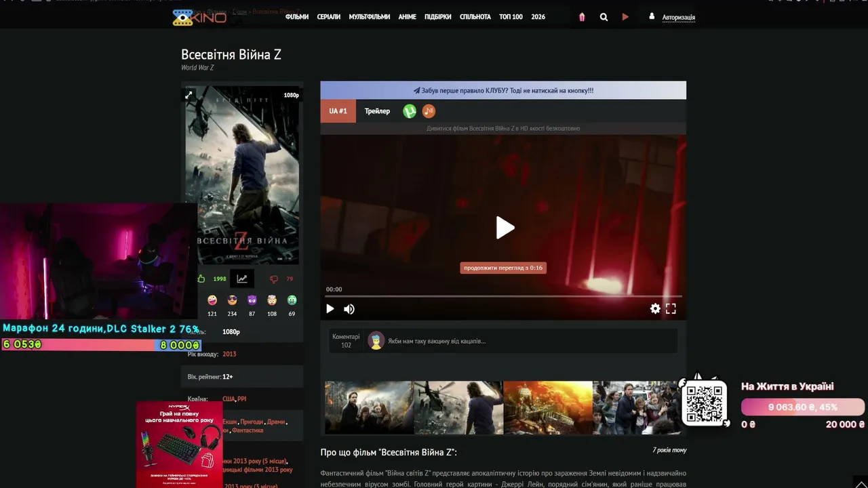Go to СЕРІАЛИ menu section
Screen dimensions: 868x488
(329, 17)
